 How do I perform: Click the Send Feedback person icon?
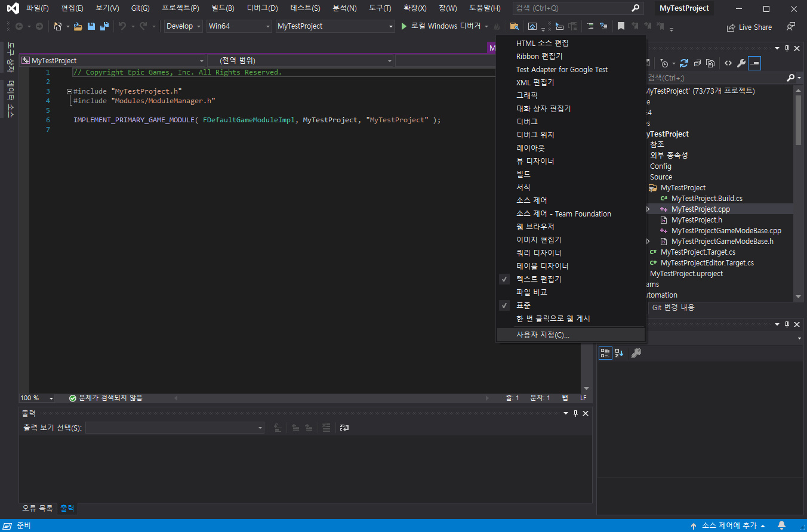tap(791, 27)
